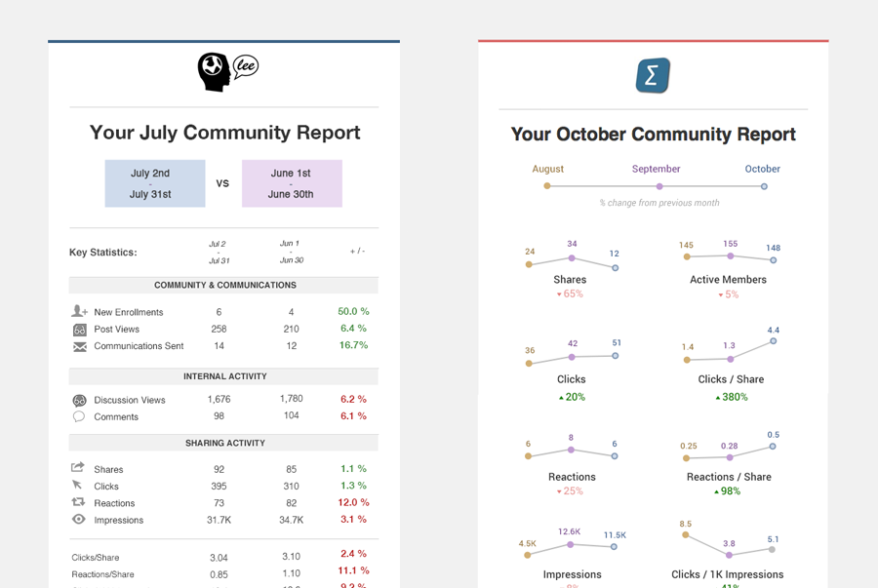The width and height of the screenshot is (878, 588).
Task: Click the Impressions eye icon
Action: coord(79,520)
